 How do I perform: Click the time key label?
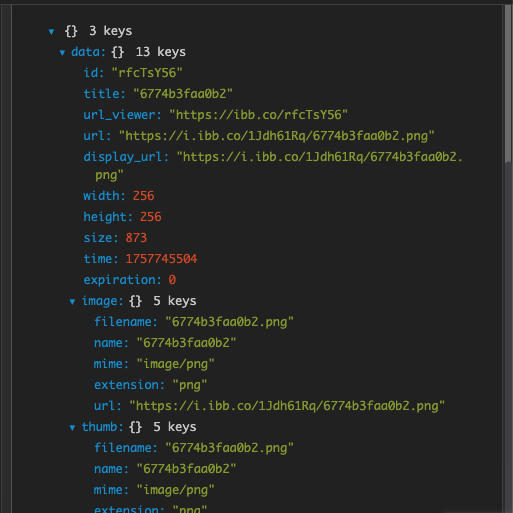pos(101,259)
